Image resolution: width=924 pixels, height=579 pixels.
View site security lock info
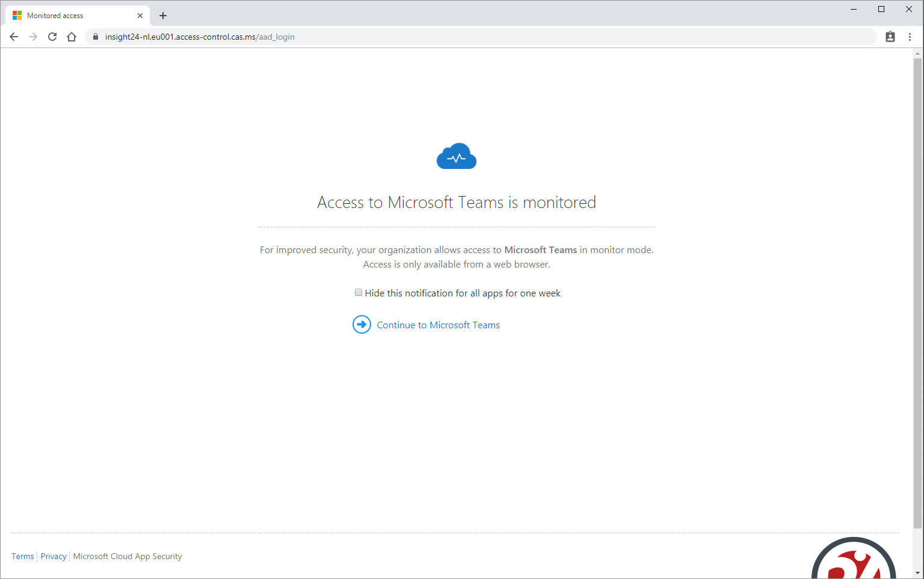[95, 37]
